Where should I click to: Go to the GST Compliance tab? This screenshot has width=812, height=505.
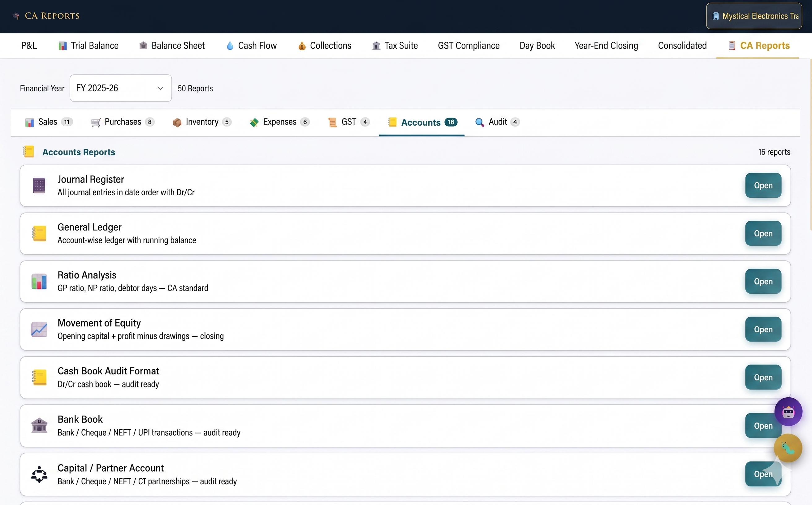(x=469, y=46)
